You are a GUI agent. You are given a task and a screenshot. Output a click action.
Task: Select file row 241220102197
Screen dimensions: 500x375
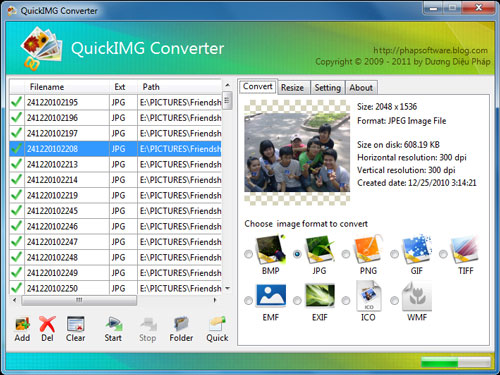tap(116, 133)
